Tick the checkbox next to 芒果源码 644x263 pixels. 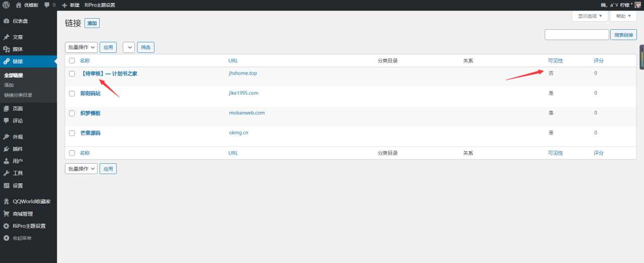[72, 133]
